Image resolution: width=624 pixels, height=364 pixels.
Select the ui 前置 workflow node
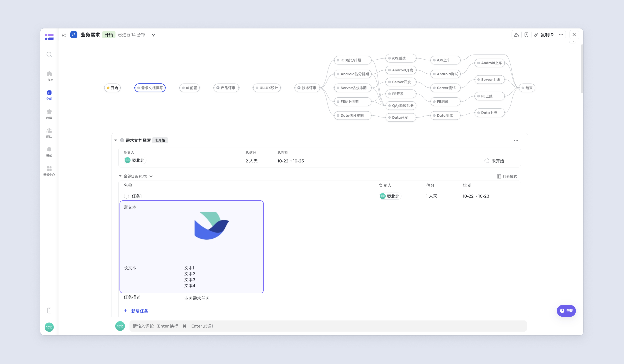[x=189, y=88]
